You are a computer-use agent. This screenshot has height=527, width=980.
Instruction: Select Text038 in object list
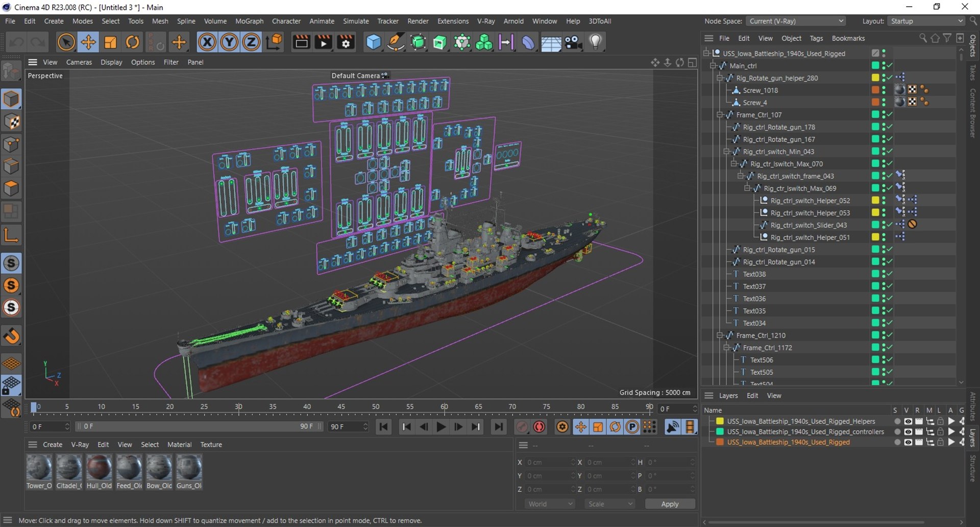click(x=754, y=274)
